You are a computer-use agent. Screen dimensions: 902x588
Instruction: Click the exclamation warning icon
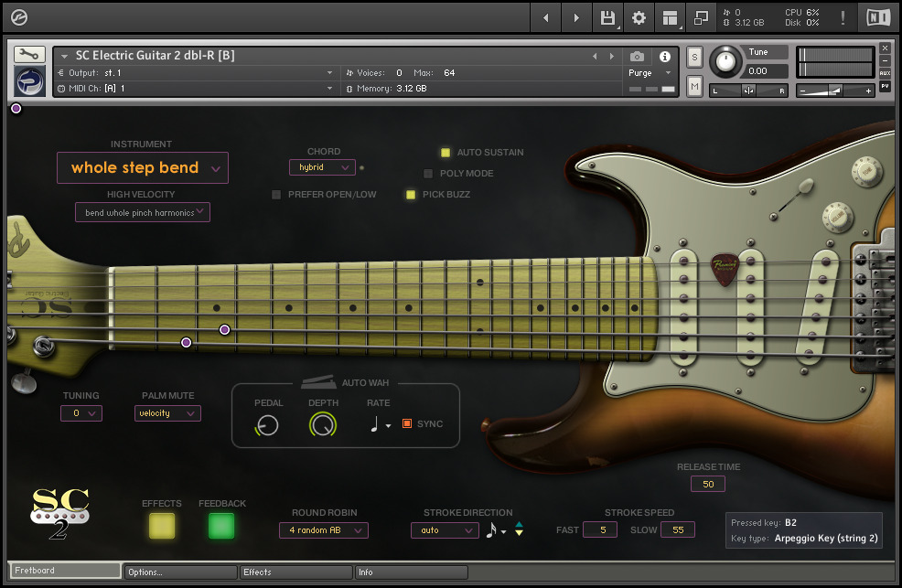(843, 17)
